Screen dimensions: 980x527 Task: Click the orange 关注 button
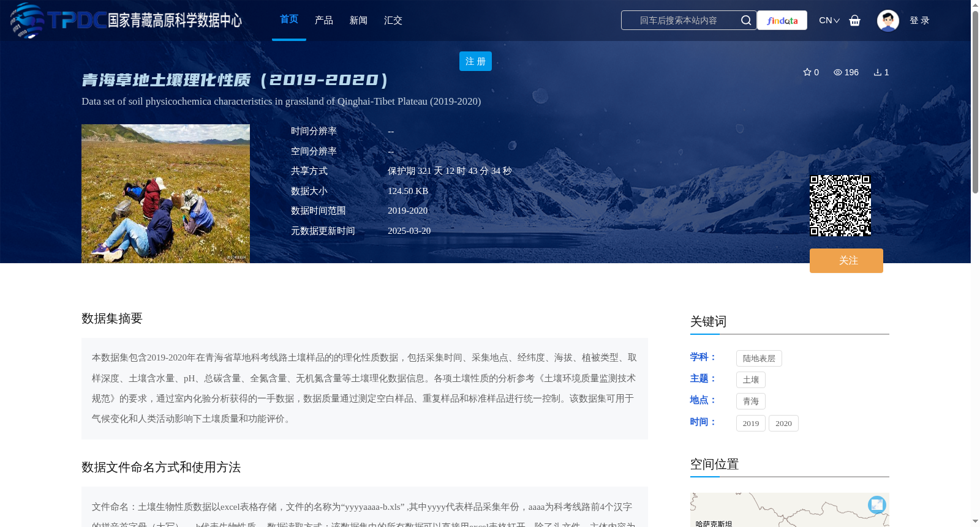pyautogui.click(x=846, y=261)
